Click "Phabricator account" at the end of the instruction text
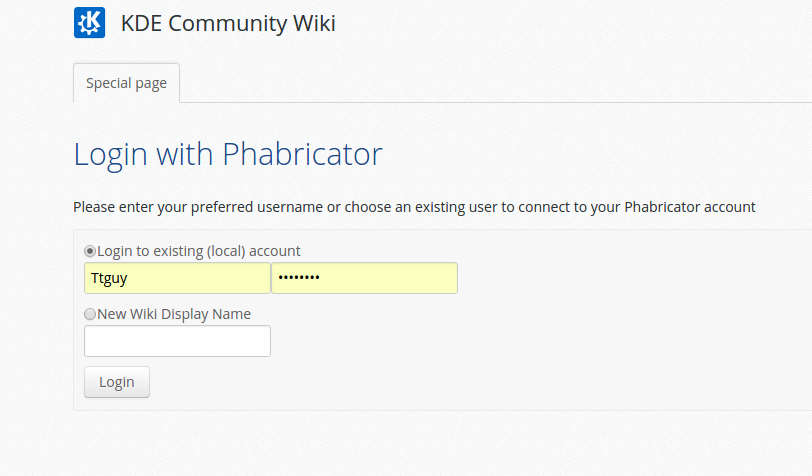This screenshot has width=812, height=476. click(690, 207)
